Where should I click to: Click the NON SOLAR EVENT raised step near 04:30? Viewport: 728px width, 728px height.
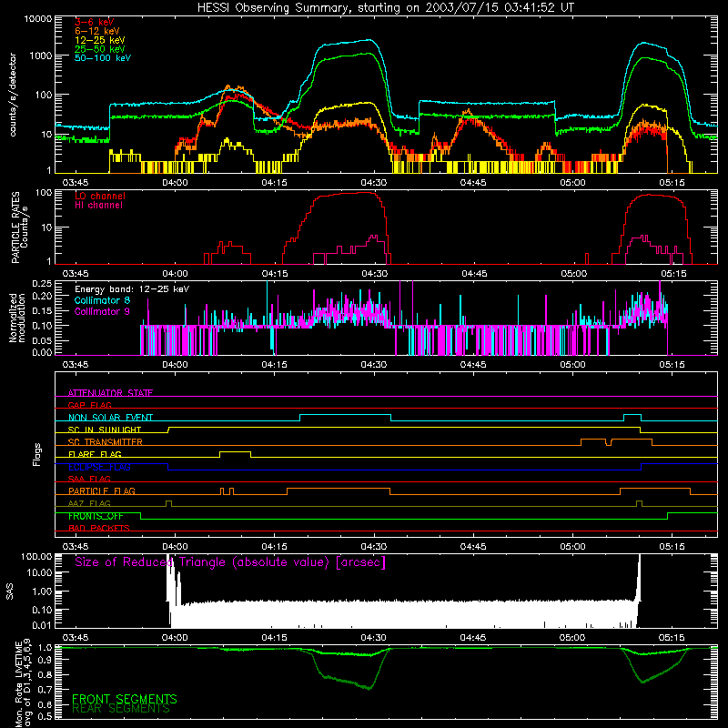tap(346, 415)
